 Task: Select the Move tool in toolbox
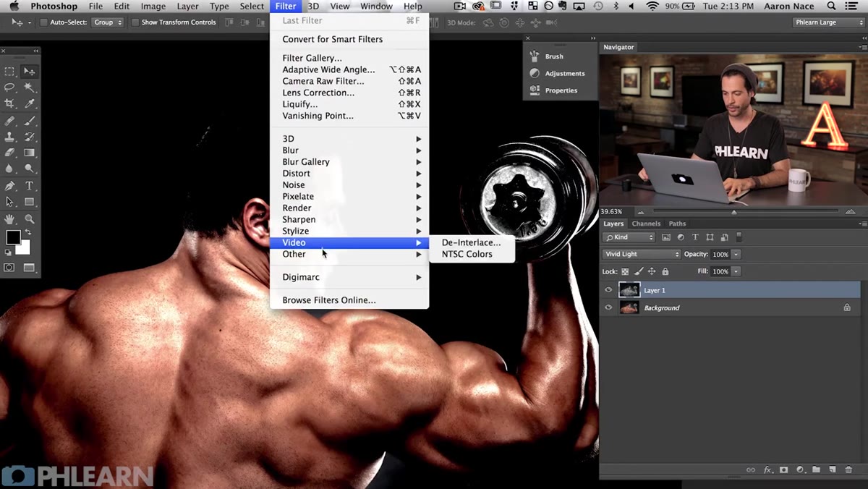[x=30, y=72]
